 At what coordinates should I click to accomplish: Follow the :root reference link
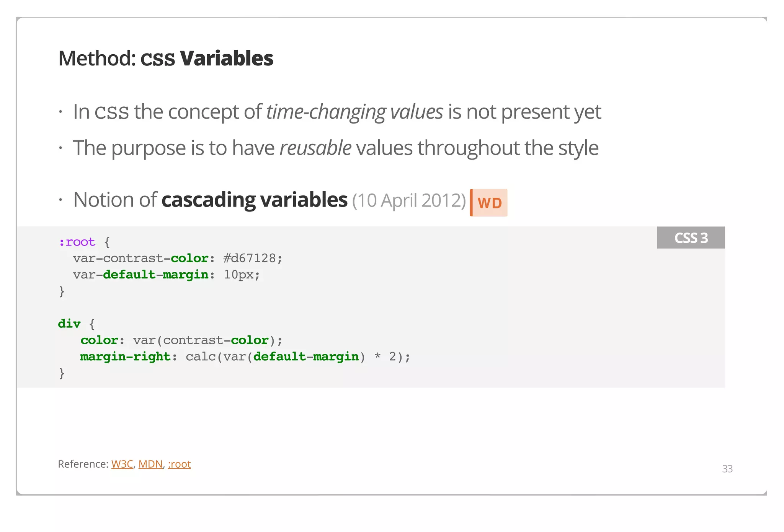pyautogui.click(x=179, y=464)
